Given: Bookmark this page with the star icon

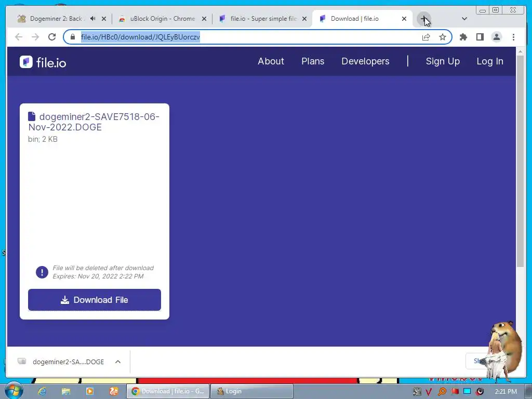Looking at the screenshot, I should tap(443, 37).
